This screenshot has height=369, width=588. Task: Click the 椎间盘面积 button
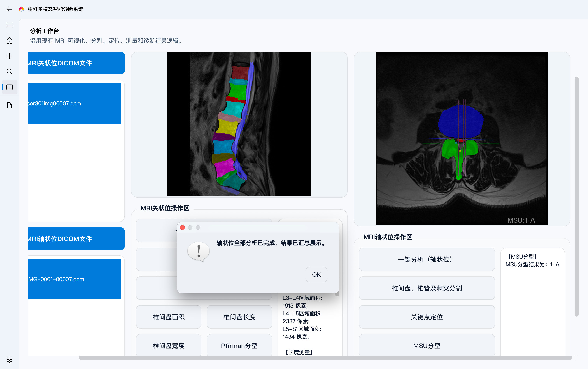click(169, 317)
